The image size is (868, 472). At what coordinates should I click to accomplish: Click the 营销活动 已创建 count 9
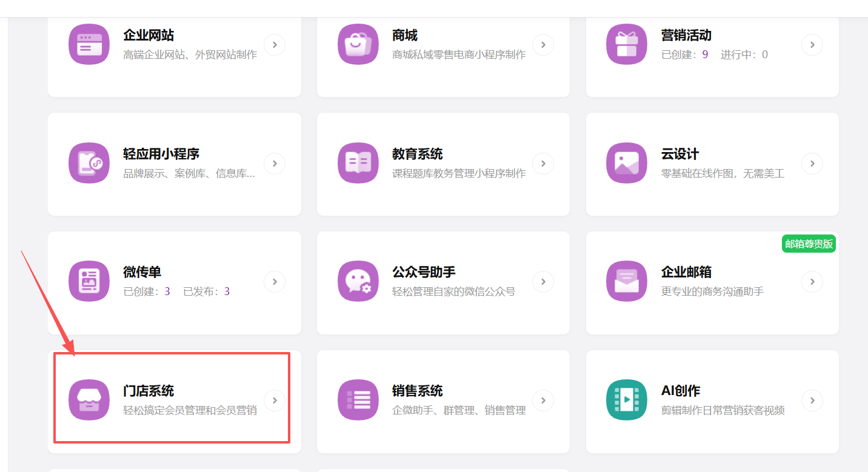click(x=705, y=55)
